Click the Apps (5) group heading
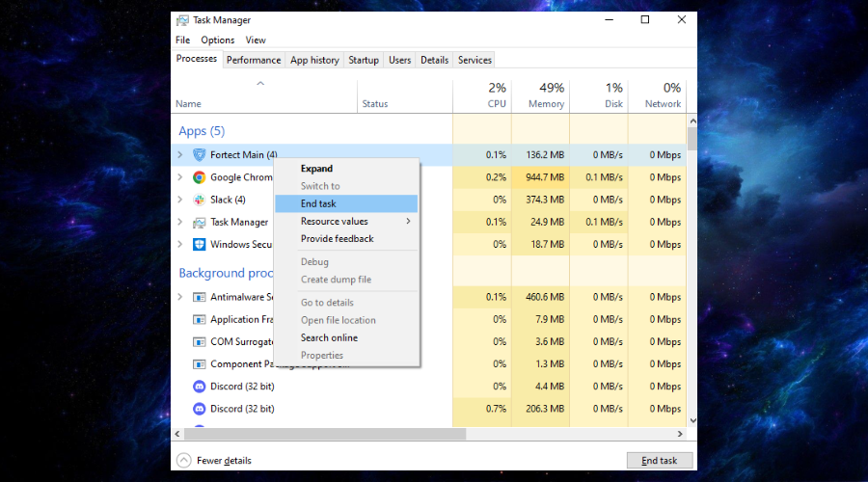The width and height of the screenshot is (868, 482). click(x=202, y=131)
